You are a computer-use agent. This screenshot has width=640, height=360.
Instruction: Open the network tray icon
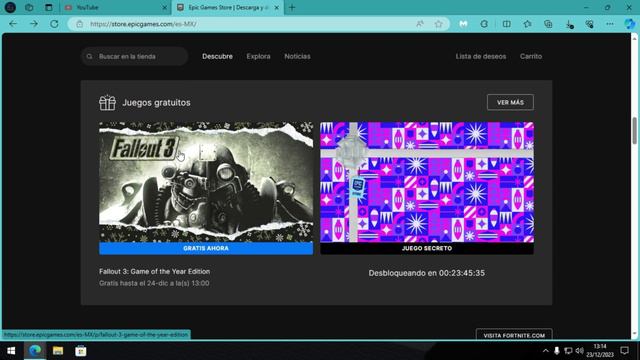click(x=568, y=351)
